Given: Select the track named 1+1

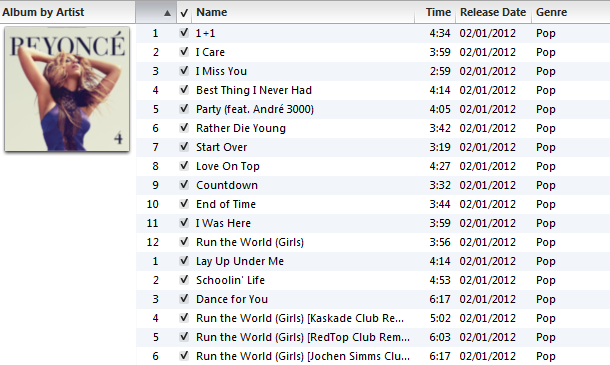Looking at the screenshot, I should tap(205, 33).
